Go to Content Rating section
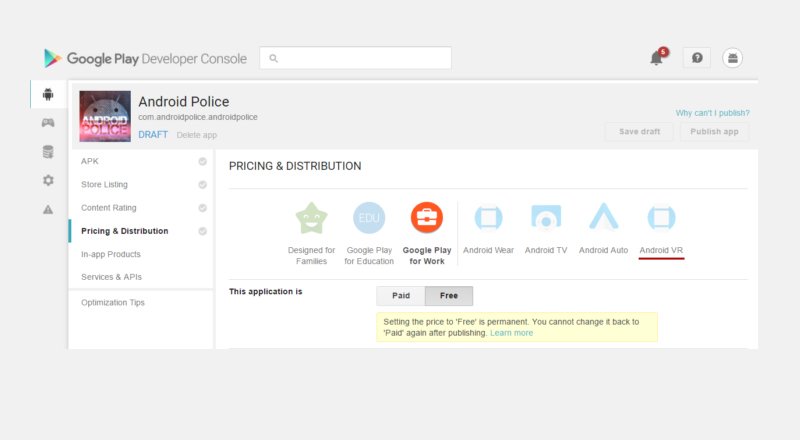 pos(108,208)
